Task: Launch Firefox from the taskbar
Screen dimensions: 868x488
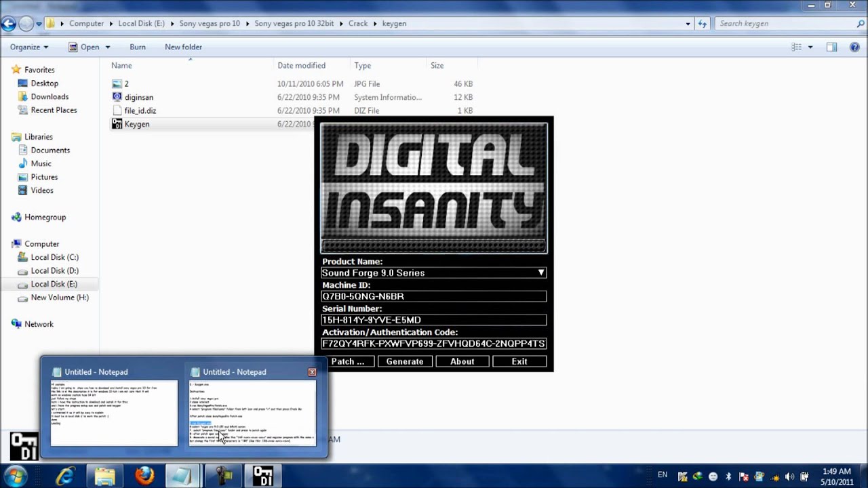Action: [x=144, y=476]
